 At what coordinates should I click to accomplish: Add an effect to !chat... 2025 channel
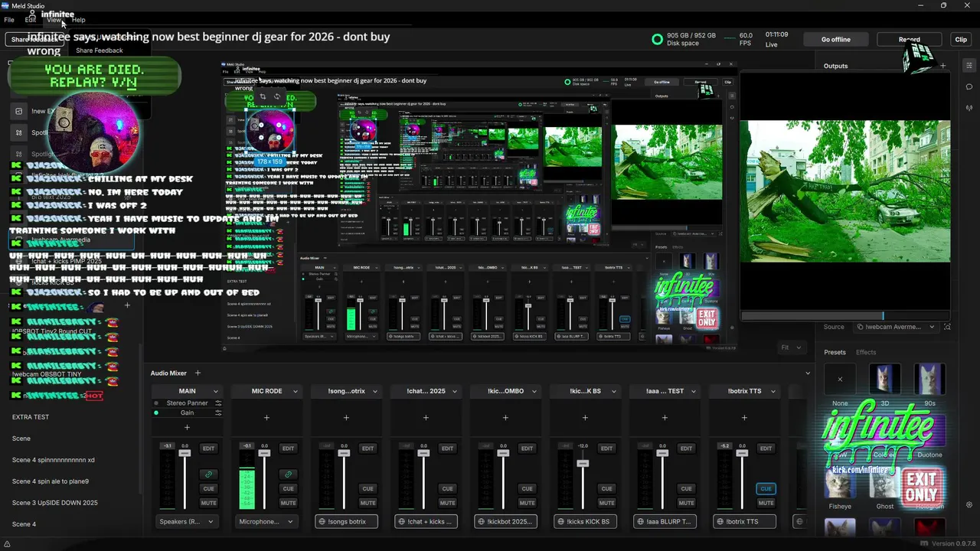coord(426,418)
